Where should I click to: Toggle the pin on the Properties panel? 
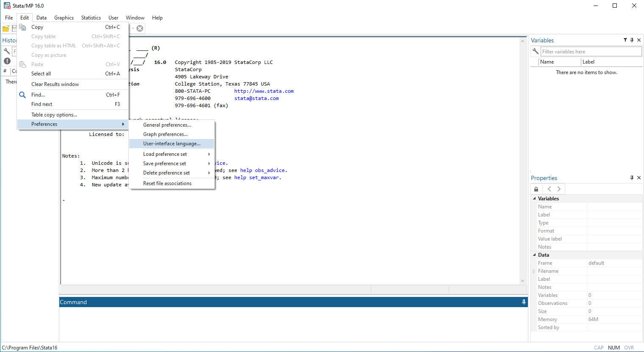pos(632,178)
